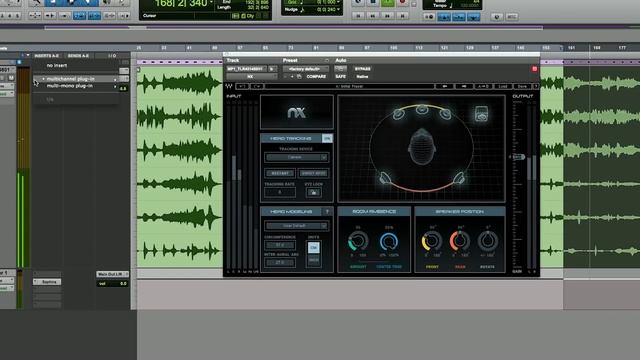
Task: Click the Room Ambience AMBIENT knob
Action: click(358, 241)
